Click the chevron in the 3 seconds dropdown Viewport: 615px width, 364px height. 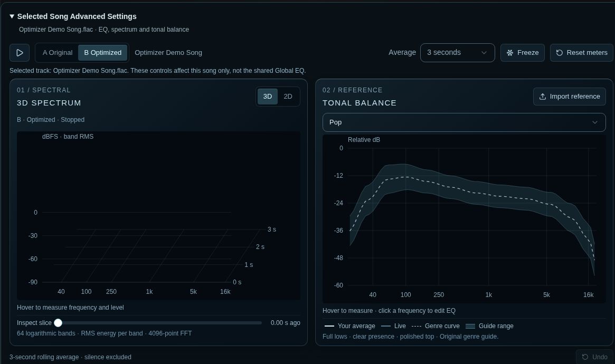[484, 53]
